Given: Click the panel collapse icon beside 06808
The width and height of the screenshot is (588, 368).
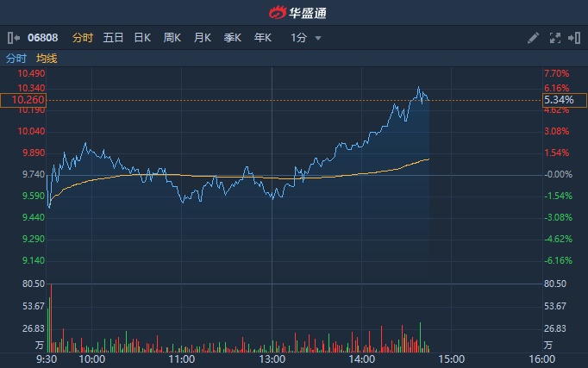Looking at the screenshot, I should coord(11,38).
